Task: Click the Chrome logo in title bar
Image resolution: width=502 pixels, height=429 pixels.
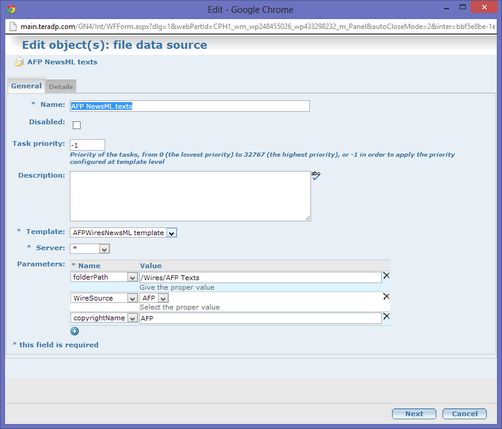Action: [11, 9]
